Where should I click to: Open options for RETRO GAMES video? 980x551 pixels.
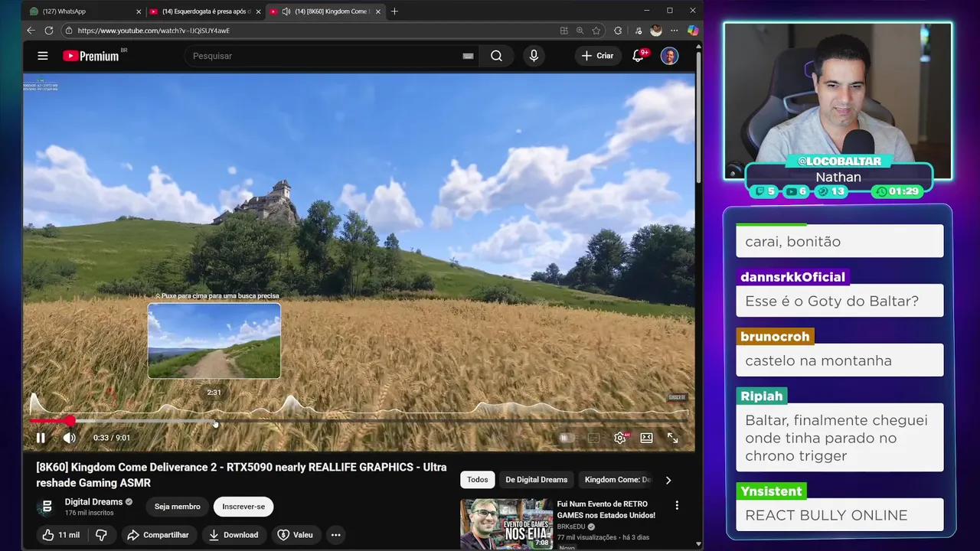coord(677,505)
